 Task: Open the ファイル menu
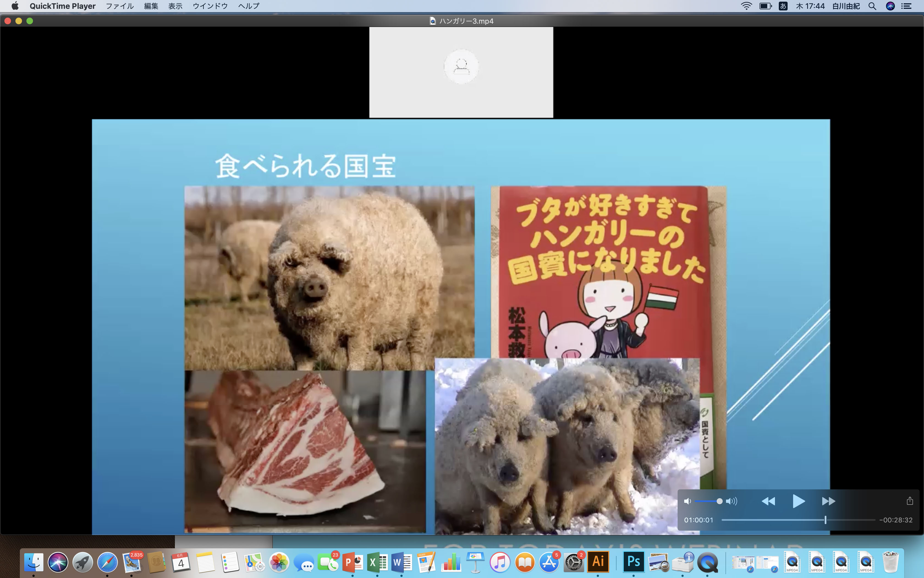point(120,6)
